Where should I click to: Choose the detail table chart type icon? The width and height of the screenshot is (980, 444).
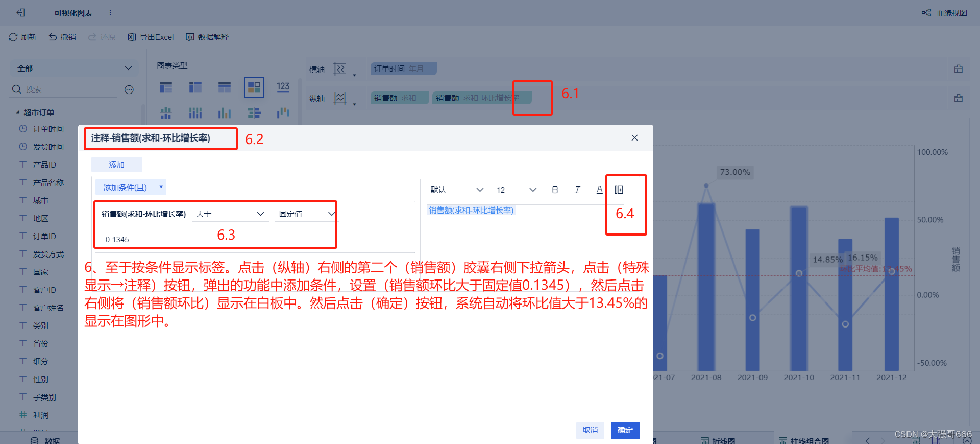pos(225,87)
